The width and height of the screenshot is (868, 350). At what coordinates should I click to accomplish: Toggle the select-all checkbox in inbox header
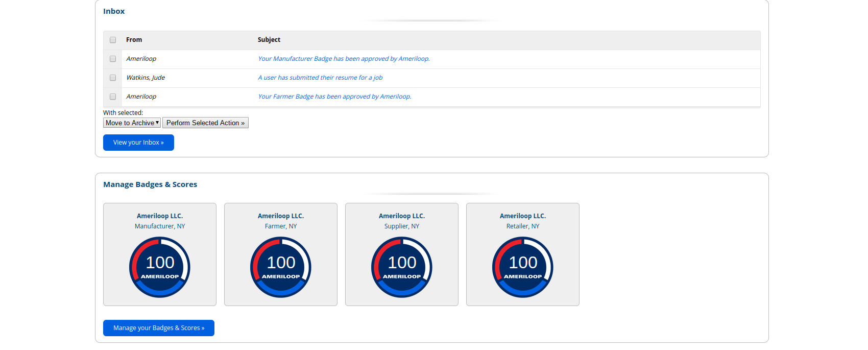(x=113, y=40)
